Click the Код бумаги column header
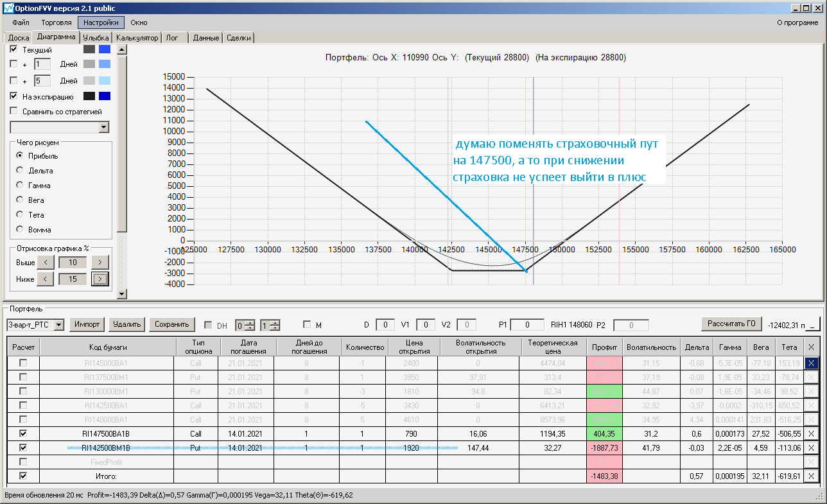Viewport: 827px width, 504px height. click(x=108, y=347)
